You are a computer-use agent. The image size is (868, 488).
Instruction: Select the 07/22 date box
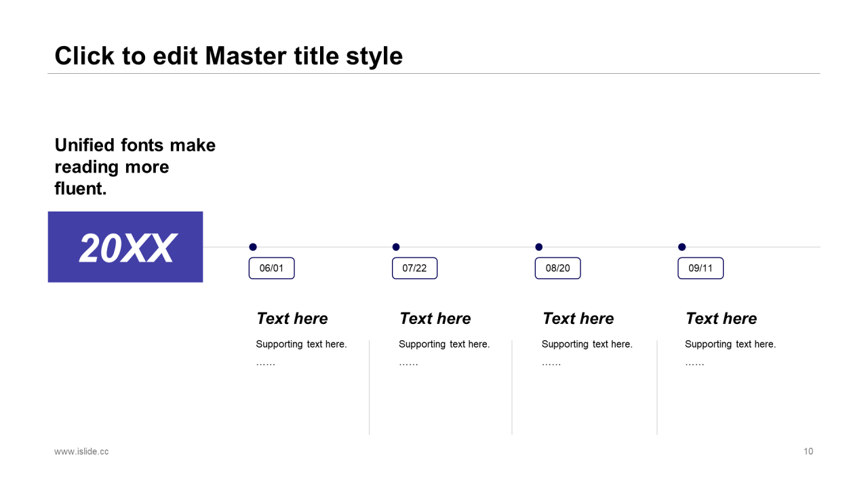point(414,268)
